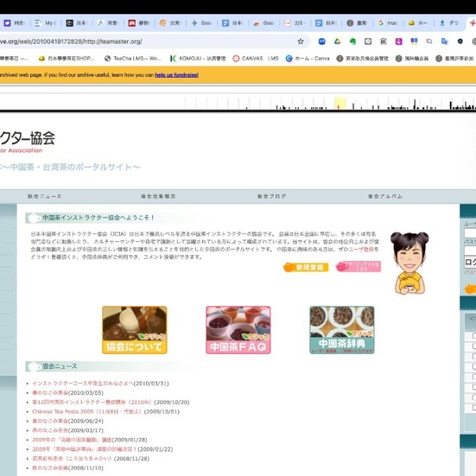The image size is (476, 476).
Task: Open 協会ブログ navigation tab
Action: tap(271, 196)
